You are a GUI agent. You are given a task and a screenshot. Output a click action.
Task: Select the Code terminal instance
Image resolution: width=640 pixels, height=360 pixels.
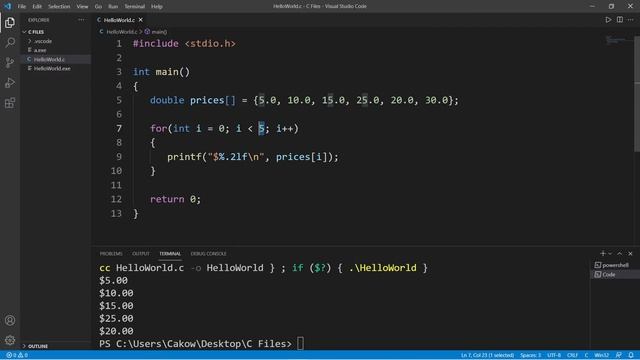click(614, 275)
